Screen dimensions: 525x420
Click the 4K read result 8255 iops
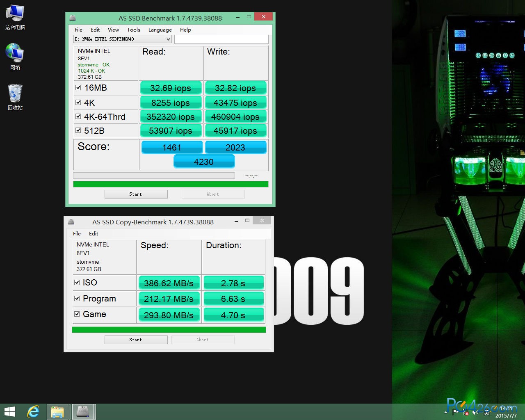pyautogui.click(x=171, y=103)
